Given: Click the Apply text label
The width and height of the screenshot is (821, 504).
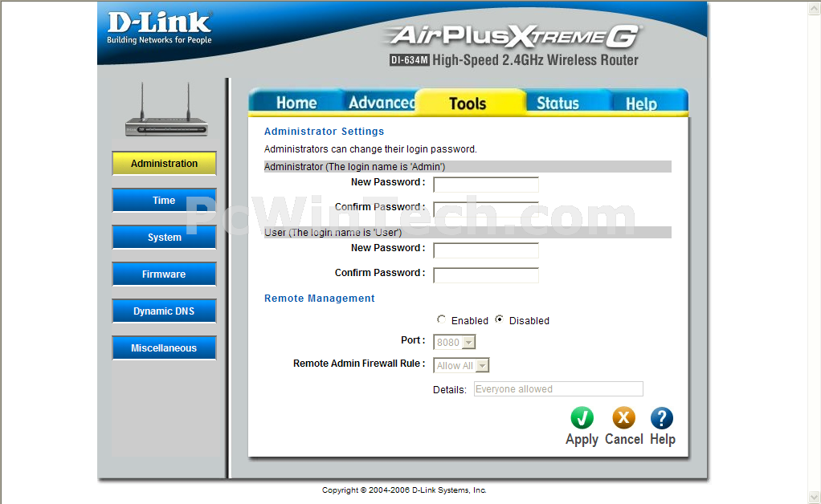Looking at the screenshot, I should [582, 440].
